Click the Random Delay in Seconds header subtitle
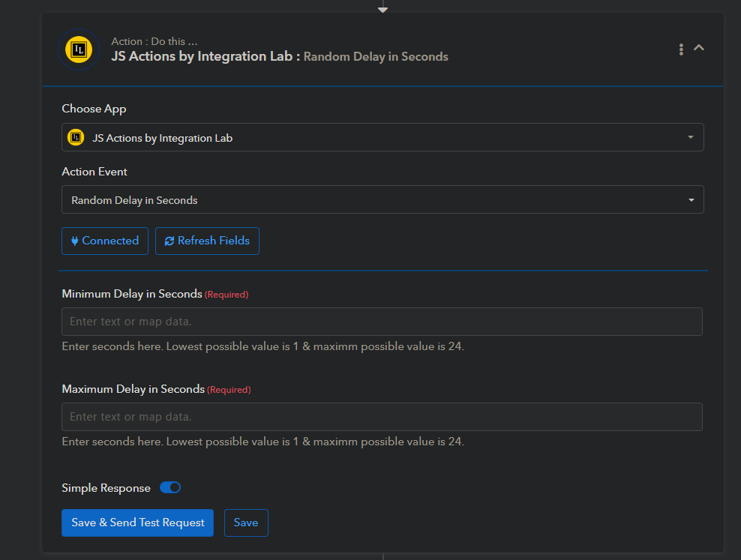 376,57
